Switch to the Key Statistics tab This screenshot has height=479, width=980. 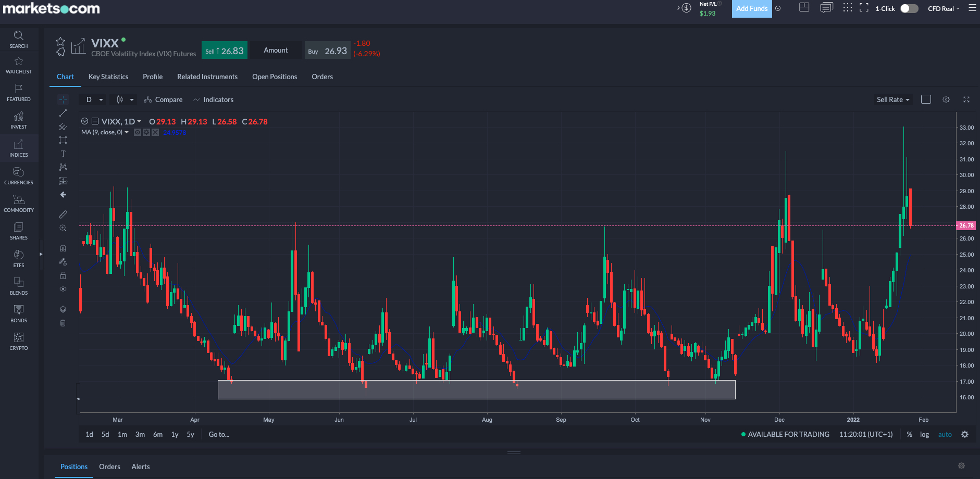point(108,77)
